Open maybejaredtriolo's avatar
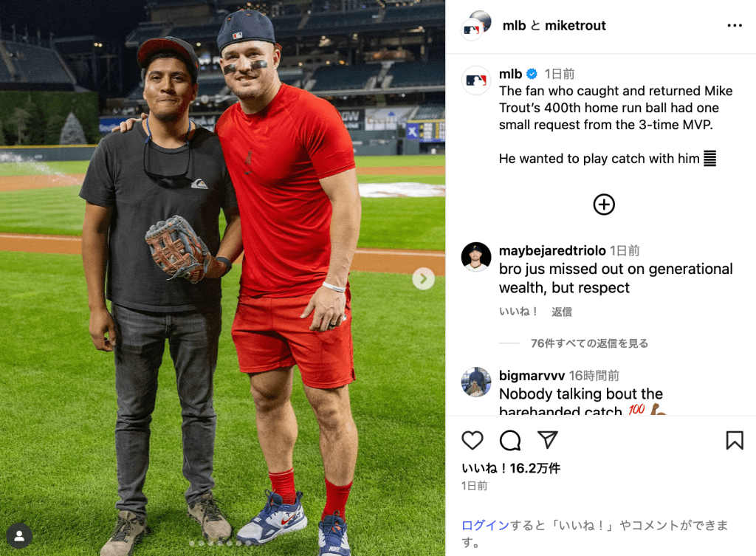Viewport: 756px width, 556px height. click(x=476, y=257)
